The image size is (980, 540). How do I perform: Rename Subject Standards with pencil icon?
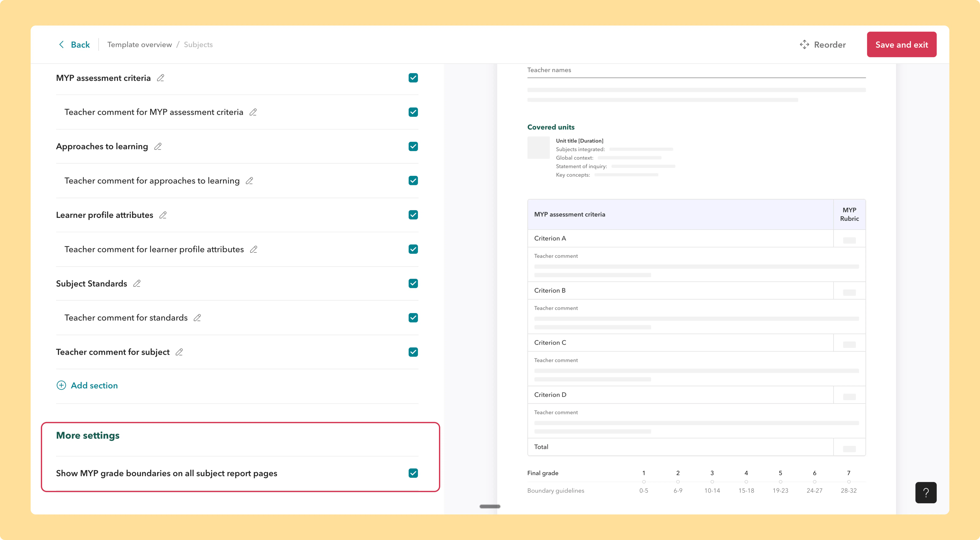pyautogui.click(x=137, y=284)
